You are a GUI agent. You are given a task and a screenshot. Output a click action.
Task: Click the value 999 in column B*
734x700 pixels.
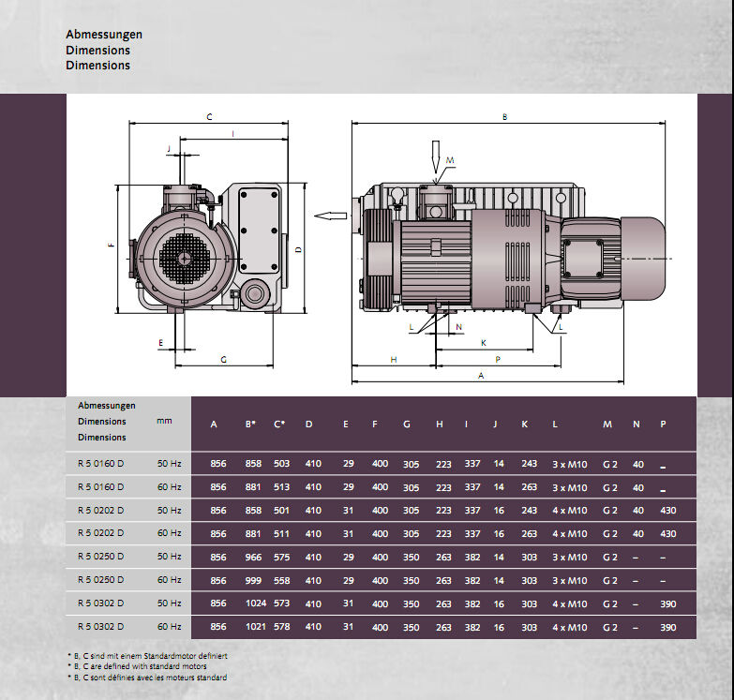coord(253,581)
